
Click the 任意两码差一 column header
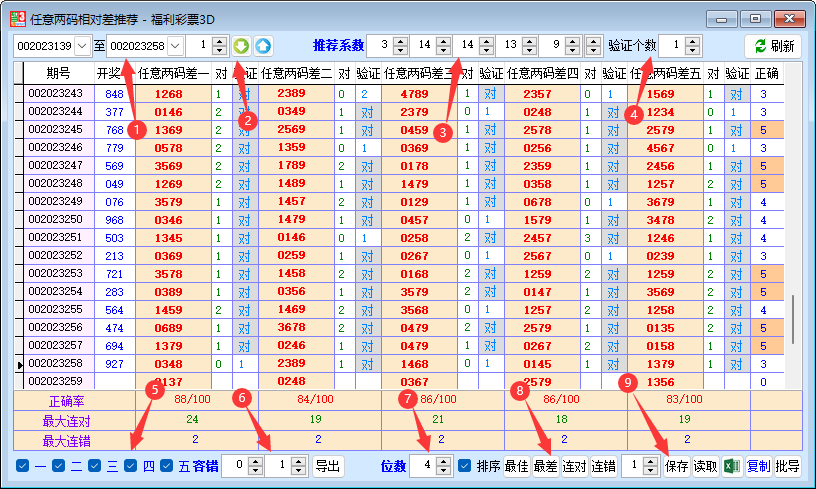coord(173,73)
